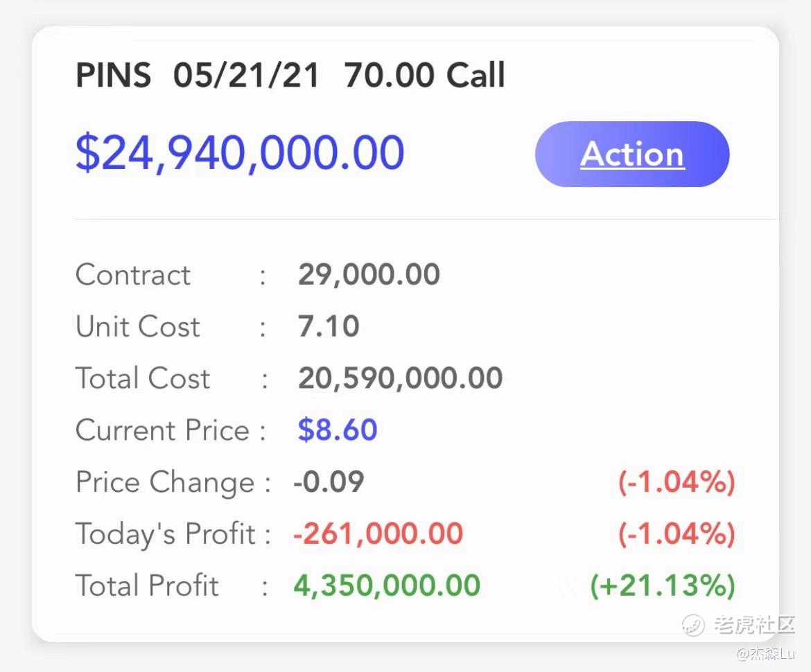811x672 pixels.
Task: Click the Contract label
Action: click(133, 275)
